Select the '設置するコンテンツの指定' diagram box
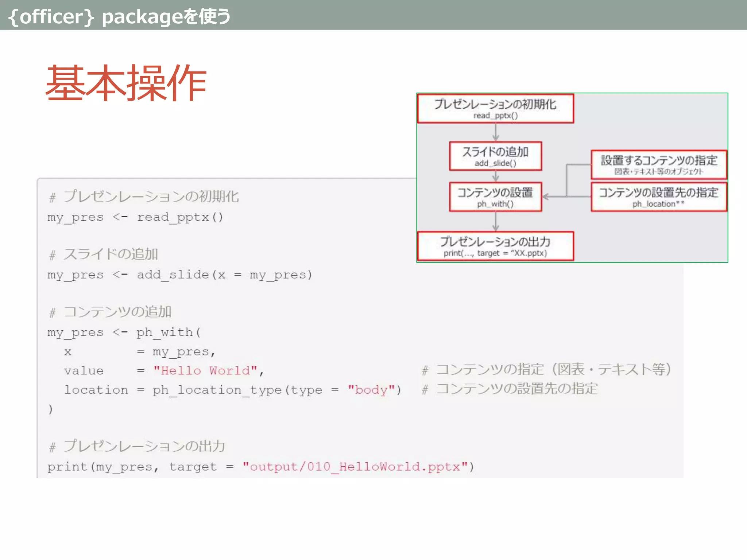 [x=658, y=164]
